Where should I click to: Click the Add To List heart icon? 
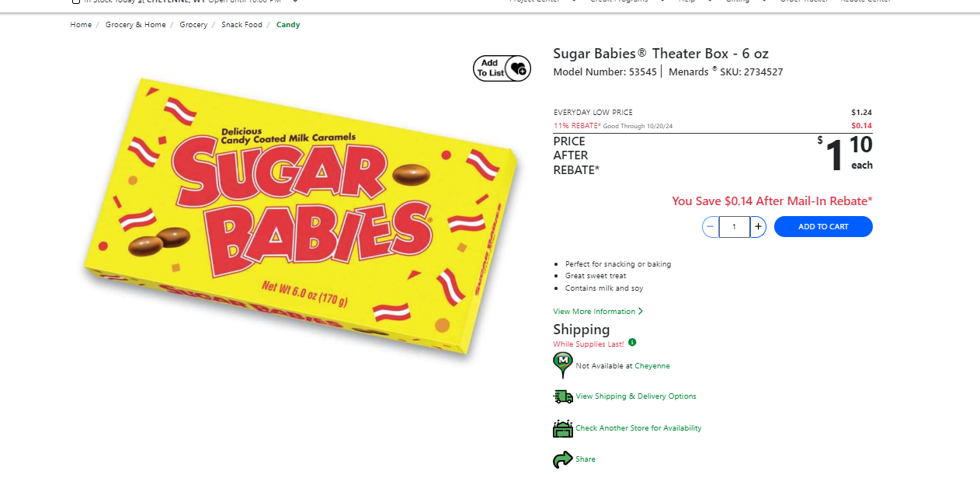click(502, 68)
